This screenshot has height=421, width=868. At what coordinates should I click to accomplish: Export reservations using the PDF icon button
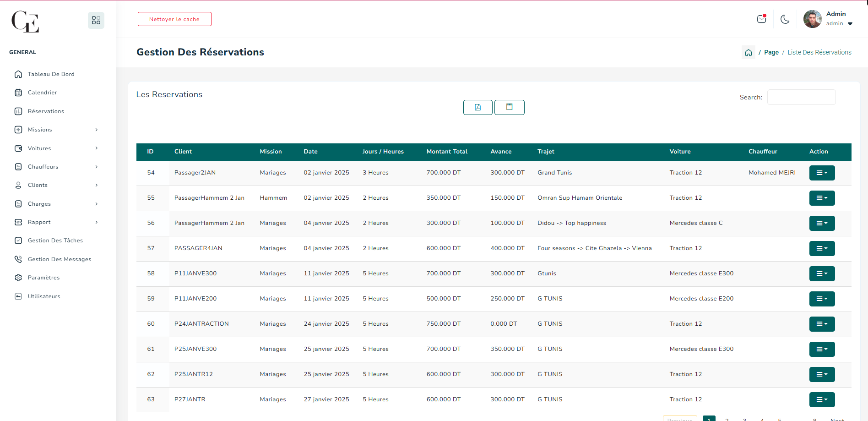pos(477,107)
